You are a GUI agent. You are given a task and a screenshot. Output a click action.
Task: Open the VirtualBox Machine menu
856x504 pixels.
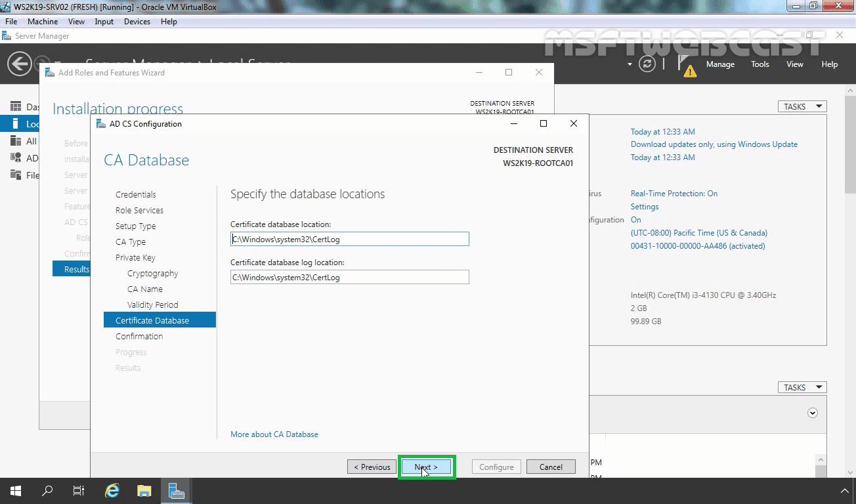coord(43,22)
